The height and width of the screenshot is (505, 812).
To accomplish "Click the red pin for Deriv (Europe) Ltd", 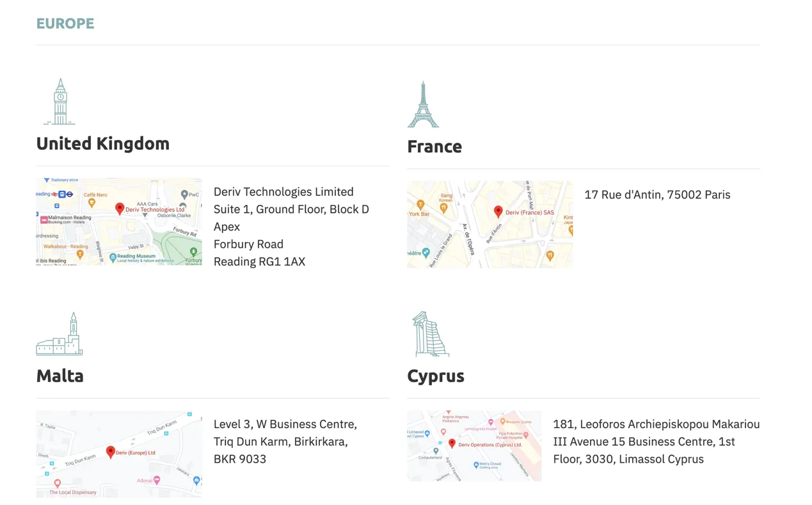I will (111, 453).
